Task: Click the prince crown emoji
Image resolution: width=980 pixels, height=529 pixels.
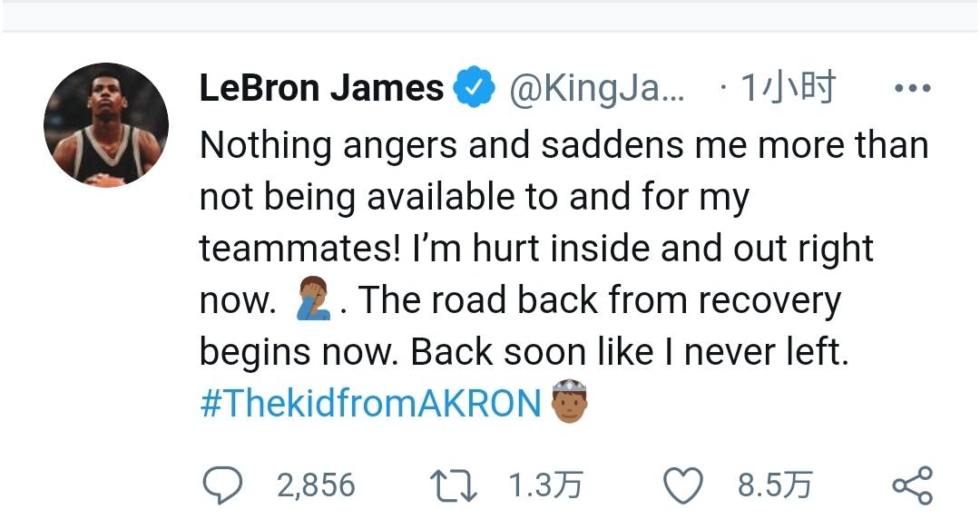Action: pyautogui.click(x=569, y=401)
